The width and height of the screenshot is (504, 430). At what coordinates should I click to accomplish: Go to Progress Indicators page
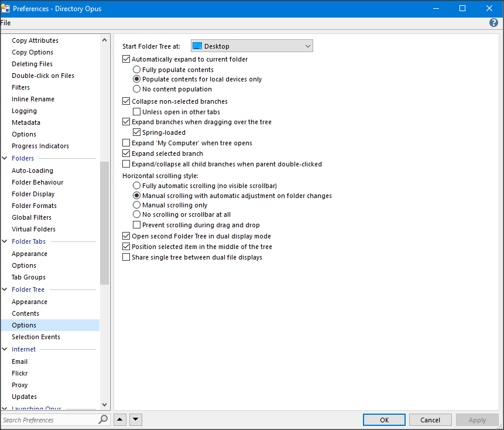[x=40, y=146]
